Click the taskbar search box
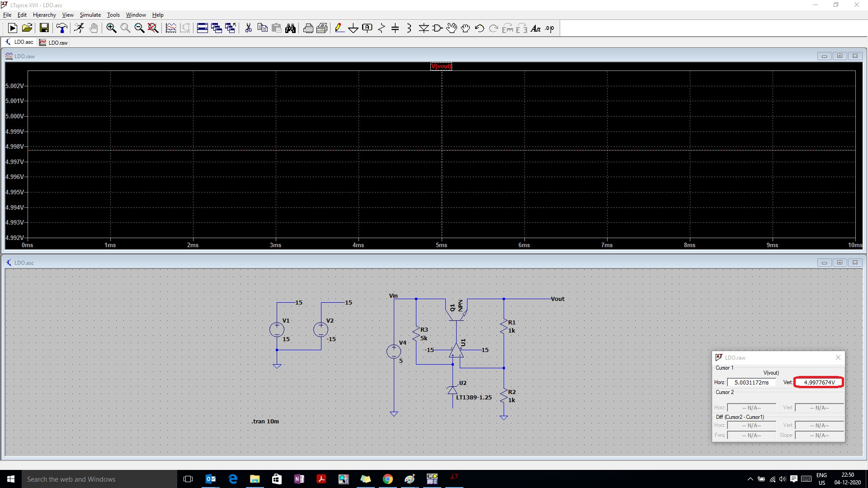This screenshot has width=868, height=488. tap(99, 479)
